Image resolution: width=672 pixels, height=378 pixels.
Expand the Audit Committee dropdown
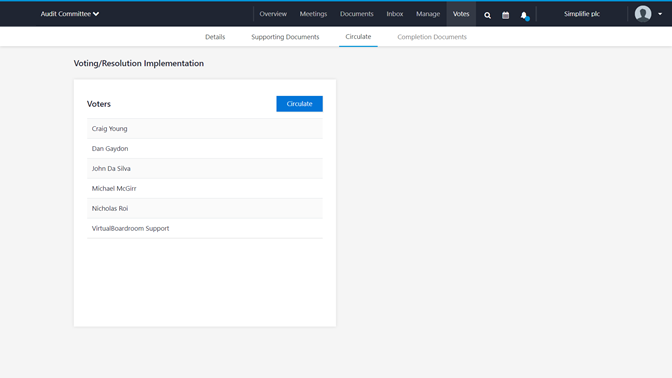click(x=70, y=14)
